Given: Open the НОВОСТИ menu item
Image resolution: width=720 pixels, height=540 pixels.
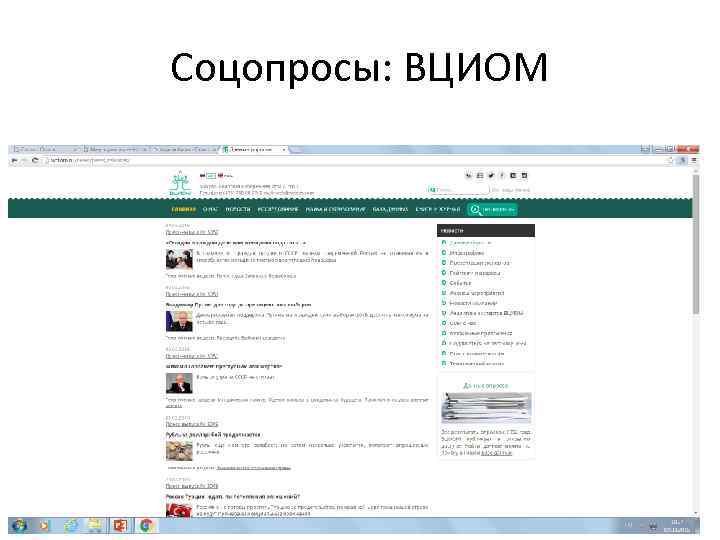Looking at the screenshot, I should click(x=238, y=209).
